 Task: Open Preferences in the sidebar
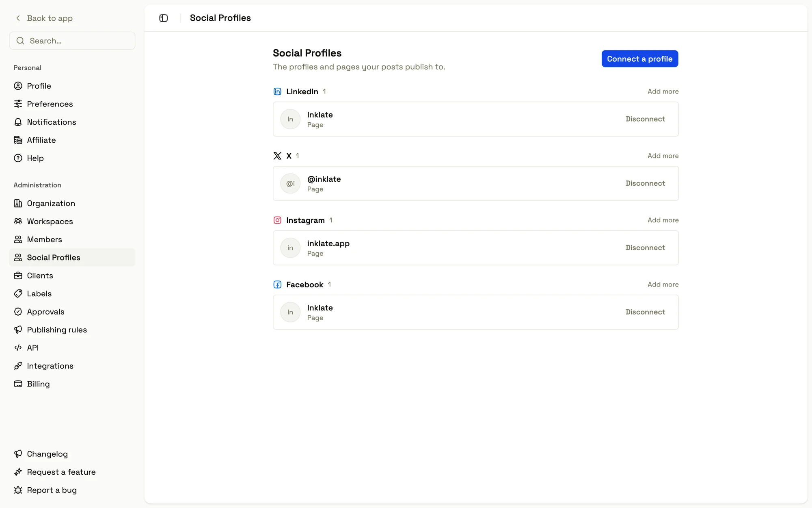coord(72,104)
